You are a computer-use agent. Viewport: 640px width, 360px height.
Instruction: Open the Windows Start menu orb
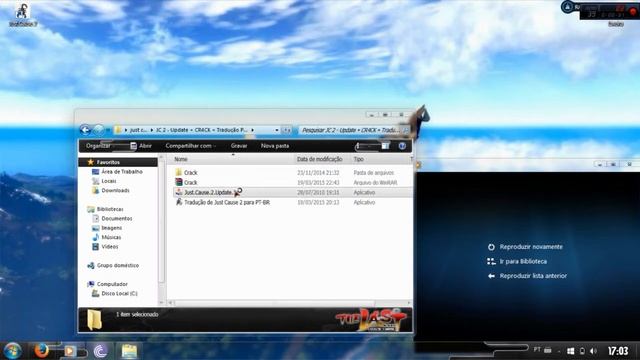[12, 351]
